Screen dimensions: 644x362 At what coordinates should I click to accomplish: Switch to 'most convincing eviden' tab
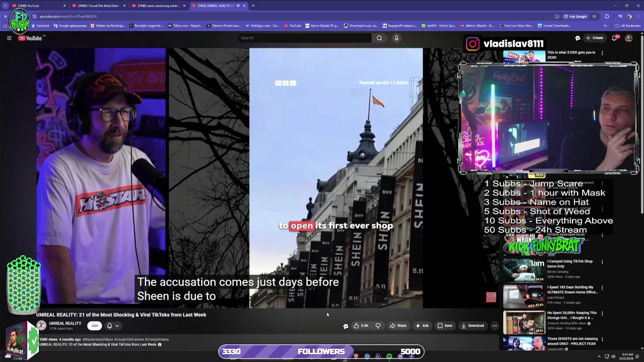point(157,6)
